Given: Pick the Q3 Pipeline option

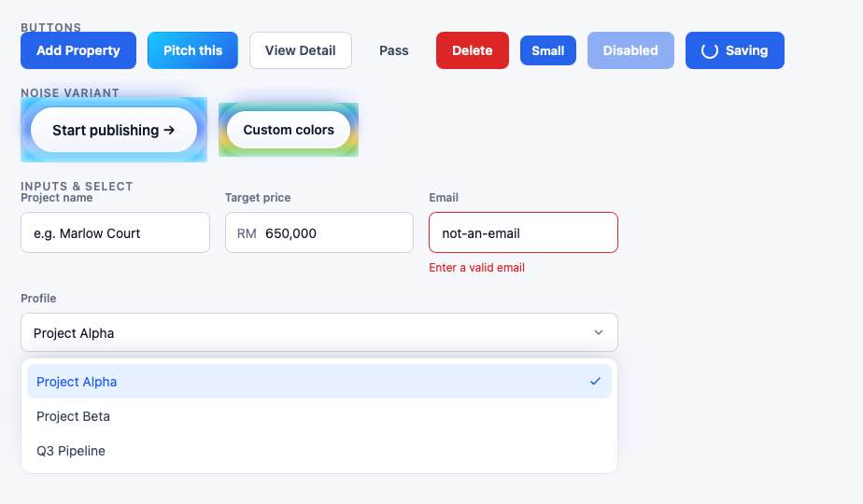Looking at the screenshot, I should tap(319, 451).
